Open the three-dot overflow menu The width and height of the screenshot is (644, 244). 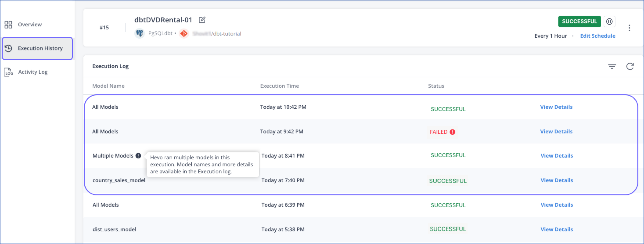click(629, 28)
